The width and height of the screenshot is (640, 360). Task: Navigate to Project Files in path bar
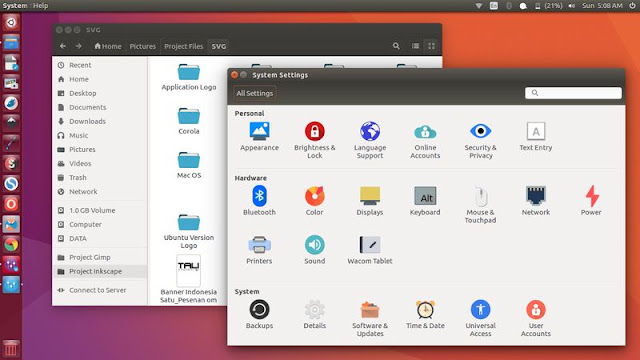pyautogui.click(x=184, y=46)
